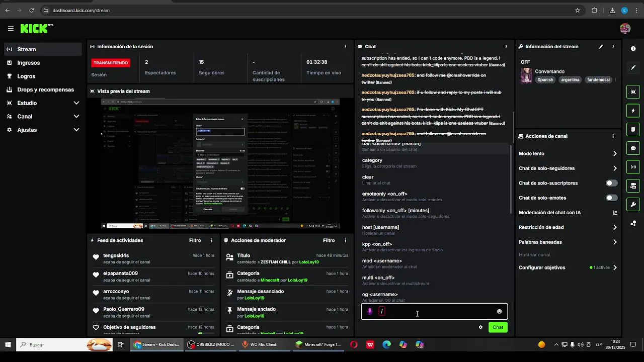The width and height of the screenshot is (644, 362).
Task: Open chat settings gear icon
Action: pos(480,327)
